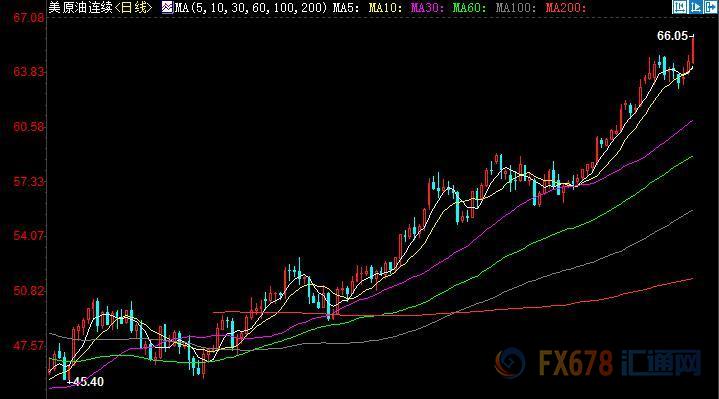
Task: Click the first chart-axis icon at top right
Action: coord(680,6)
